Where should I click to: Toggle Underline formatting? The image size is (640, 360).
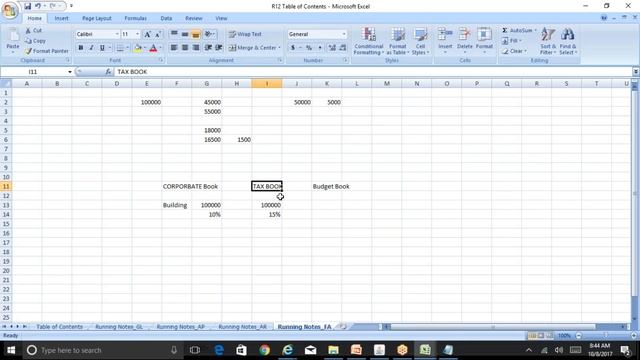102,48
